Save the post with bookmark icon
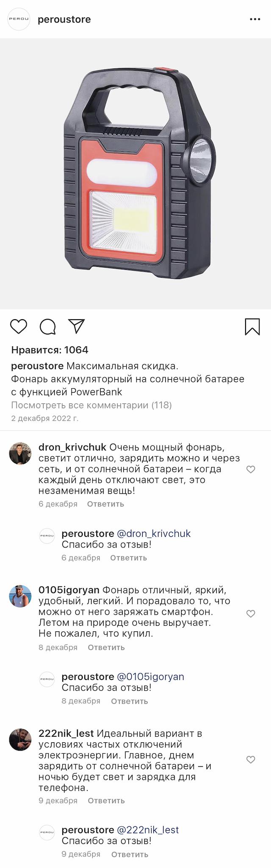 [x=252, y=327]
